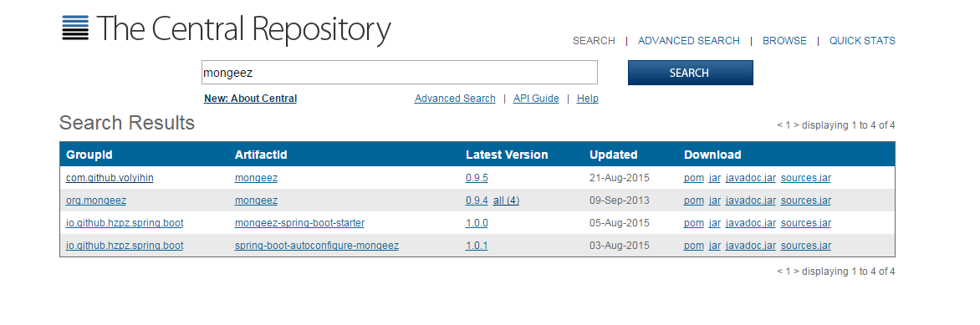Image resolution: width=980 pixels, height=325 pixels.
Task: Click the 03-Aug-2015 updated date
Action: (x=620, y=246)
